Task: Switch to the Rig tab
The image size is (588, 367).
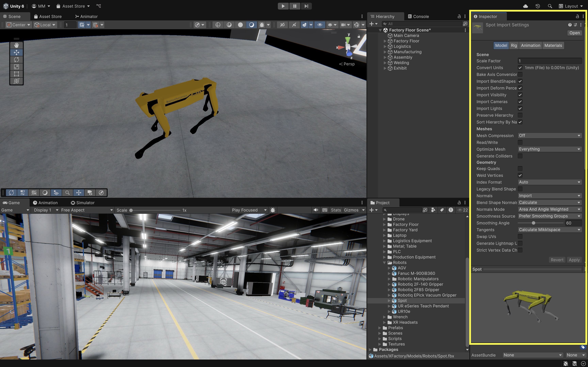Action: point(514,45)
